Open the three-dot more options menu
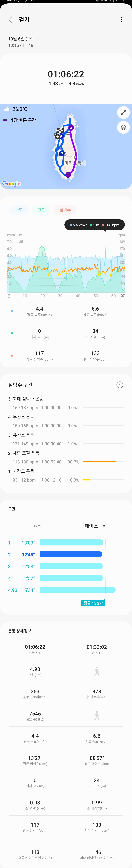132x868 pixels. click(x=121, y=20)
